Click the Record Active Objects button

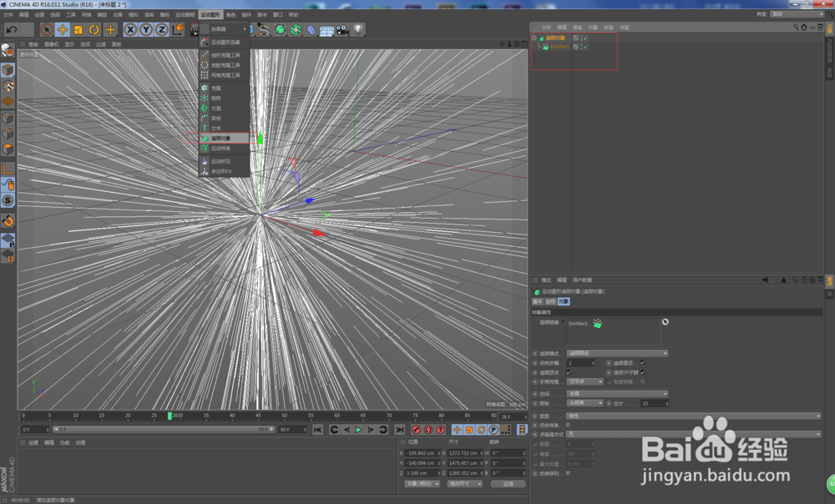tap(417, 430)
